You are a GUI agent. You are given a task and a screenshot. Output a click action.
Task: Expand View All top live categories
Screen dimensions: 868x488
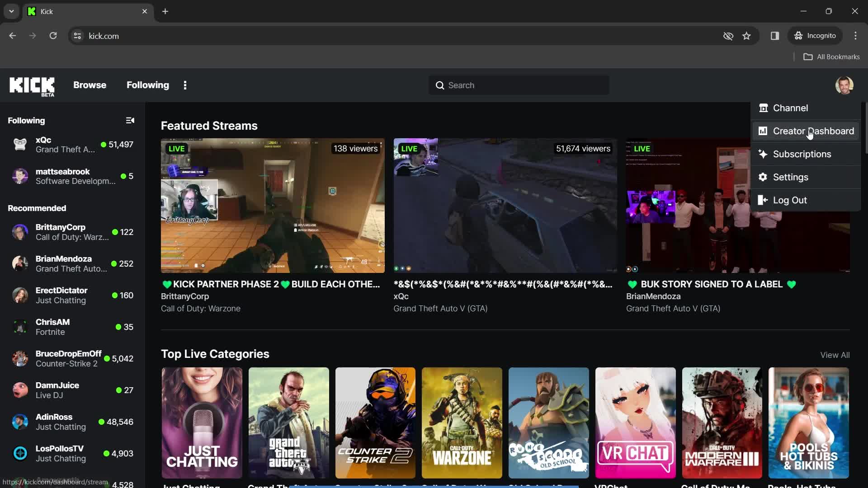[835, 355]
